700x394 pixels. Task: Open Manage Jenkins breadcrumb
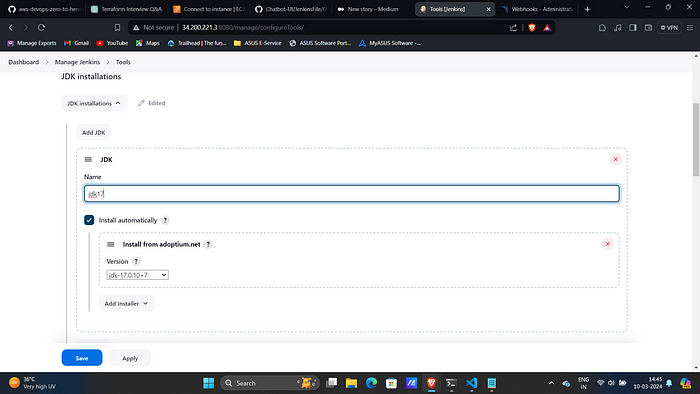pyautogui.click(x=77, y=62)
